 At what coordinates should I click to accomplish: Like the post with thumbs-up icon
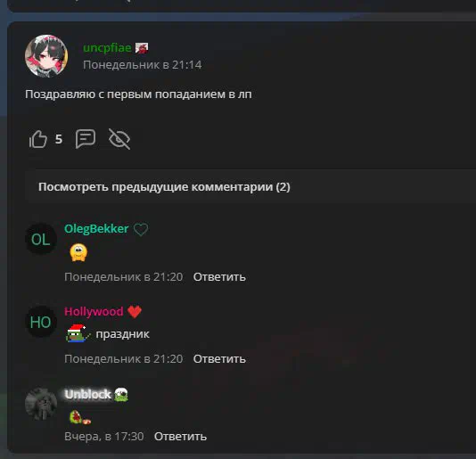(x=38, y=139)
